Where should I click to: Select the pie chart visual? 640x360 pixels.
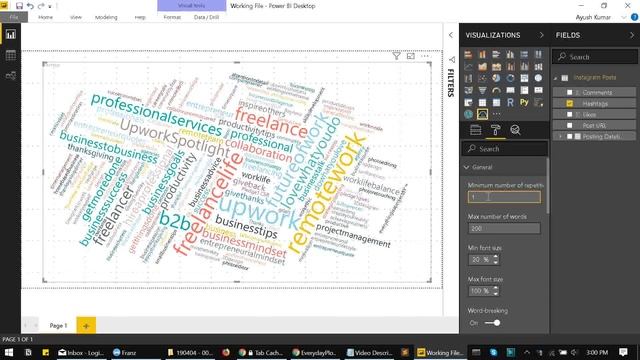(x=496, y=78)
